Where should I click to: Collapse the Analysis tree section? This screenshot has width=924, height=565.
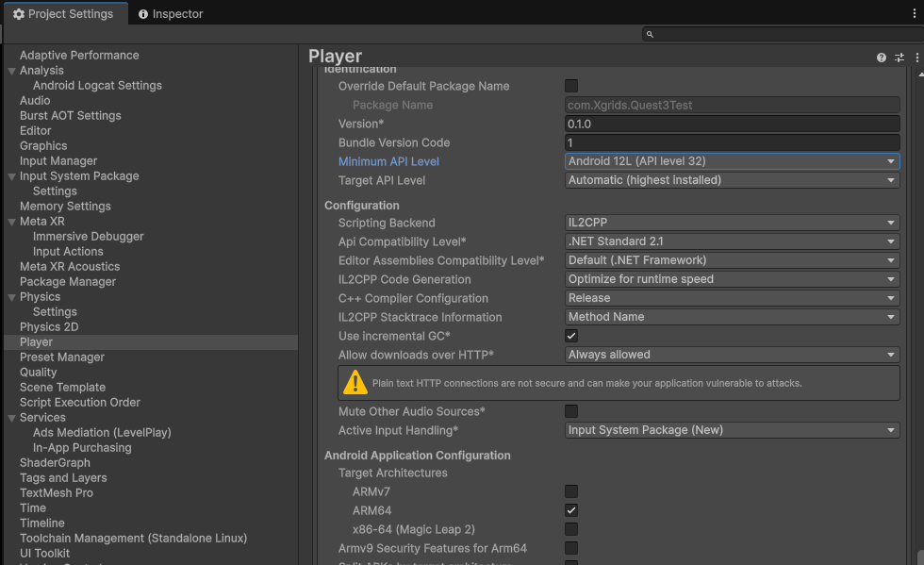11,71
